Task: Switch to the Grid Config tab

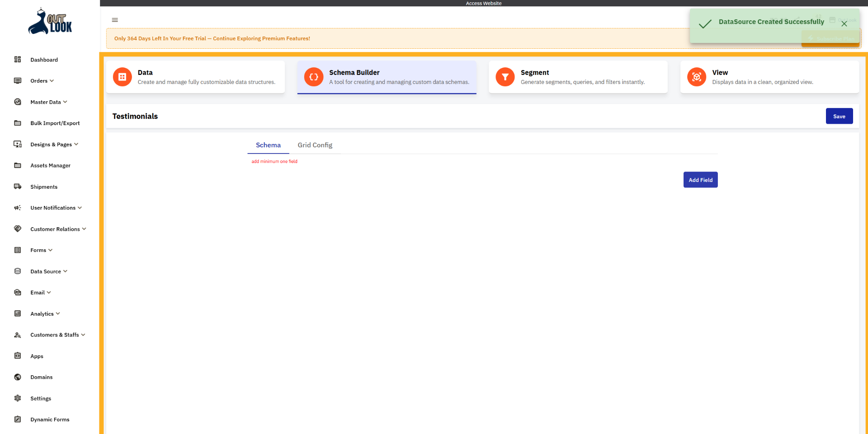Action: pyautogui.click(x=315, y=145)
